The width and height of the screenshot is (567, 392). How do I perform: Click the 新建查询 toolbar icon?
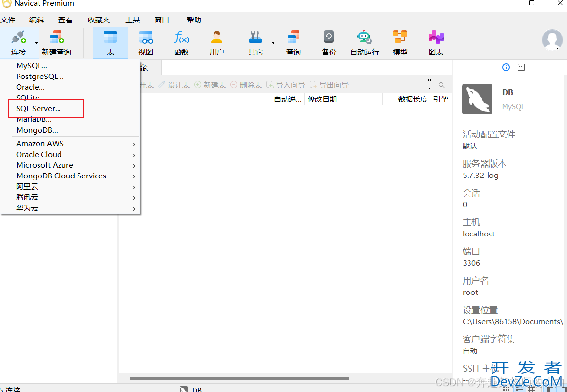(x=57, y=37)
